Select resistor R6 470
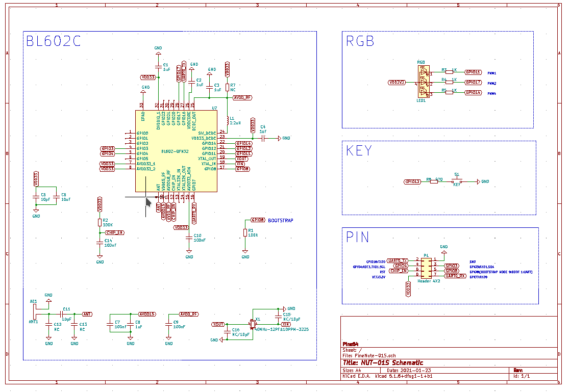 pyautogui.click(x=434, y=181)
